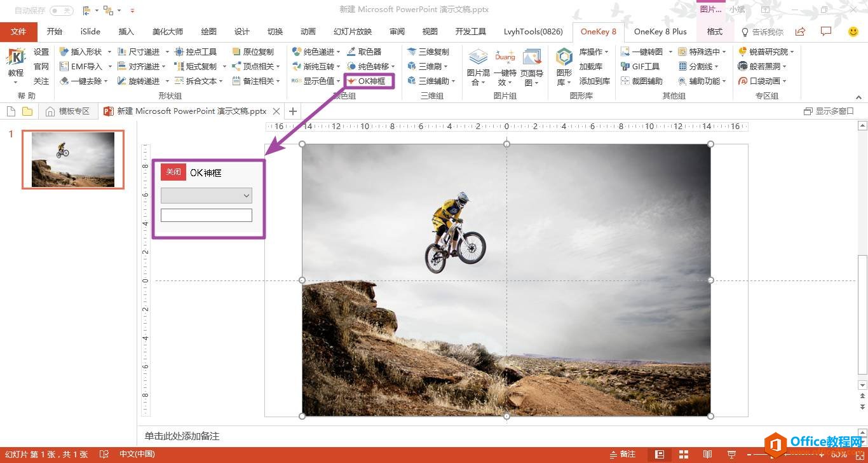868x463 pixels.
Task: Open the 纯色递进 dropdown arrow
Action: click(337, 52)
